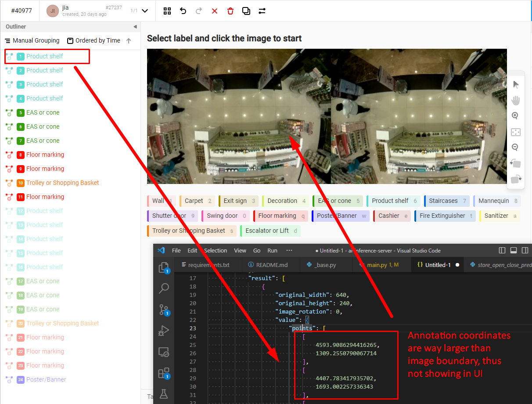Toggle VS Code secondary sidebar layout icon

[525, 251]
